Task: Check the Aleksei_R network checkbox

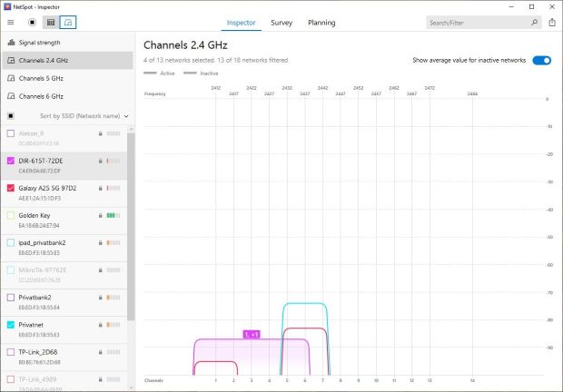Action: tap(11, 133)
